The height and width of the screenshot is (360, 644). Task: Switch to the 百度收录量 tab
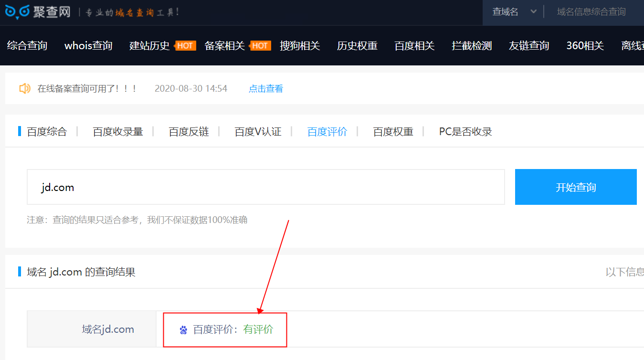click(x=117, y=131)
